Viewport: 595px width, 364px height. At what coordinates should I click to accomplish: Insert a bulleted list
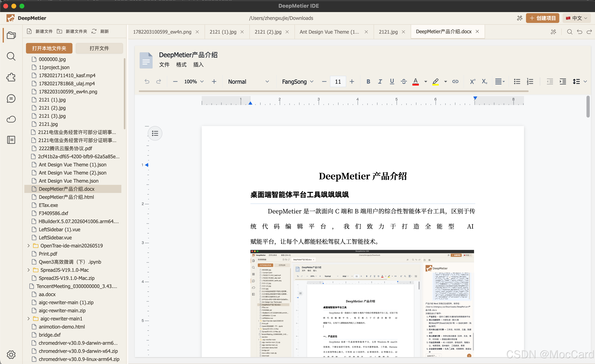coord(517,81)
